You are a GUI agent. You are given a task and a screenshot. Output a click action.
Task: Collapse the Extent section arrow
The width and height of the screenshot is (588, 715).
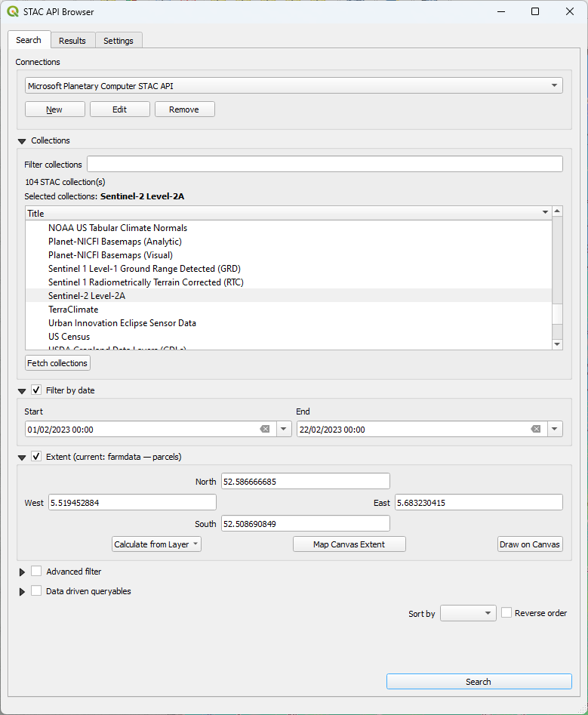(x=21, y=458)
